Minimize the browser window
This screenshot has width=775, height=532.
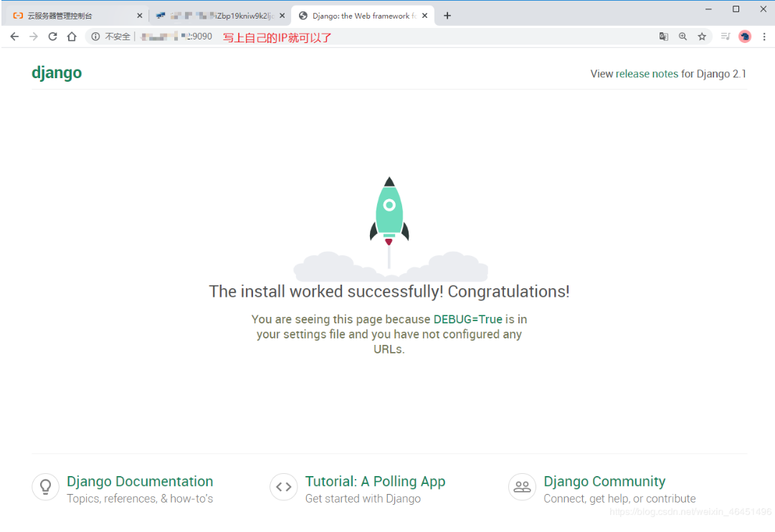pyautogui.click(x=708, y=9)
